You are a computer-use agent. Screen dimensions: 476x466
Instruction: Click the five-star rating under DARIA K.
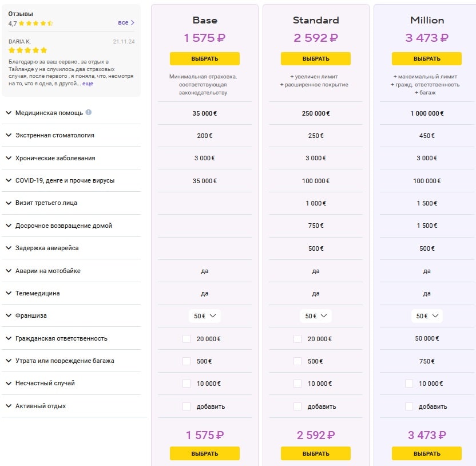[27, 50]
